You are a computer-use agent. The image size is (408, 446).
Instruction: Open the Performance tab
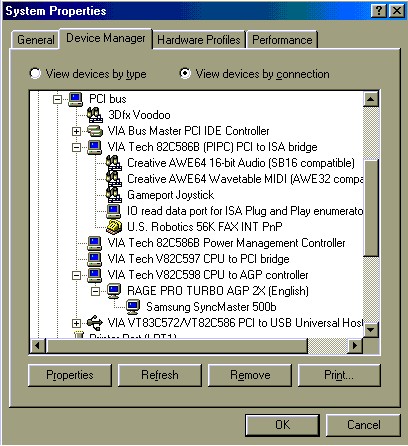(x=282, y=40)
